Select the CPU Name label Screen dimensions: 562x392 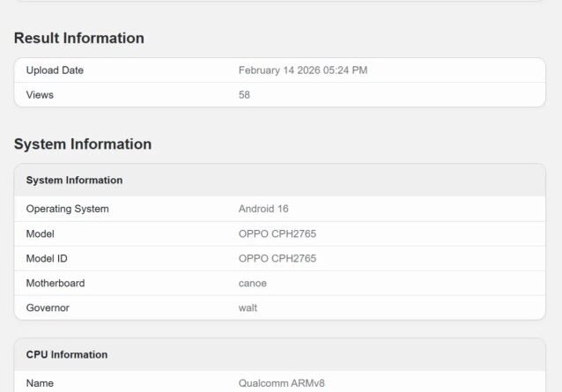(40, 383)
